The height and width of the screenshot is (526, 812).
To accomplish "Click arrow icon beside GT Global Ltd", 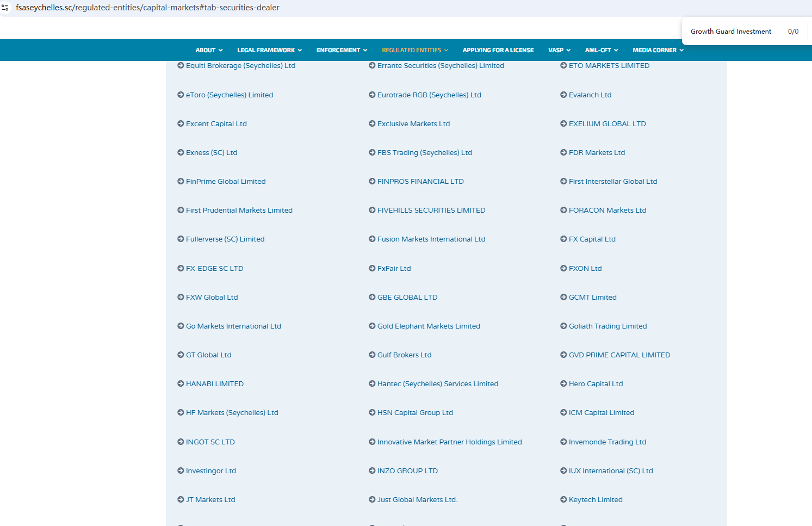I will (181, 355).
